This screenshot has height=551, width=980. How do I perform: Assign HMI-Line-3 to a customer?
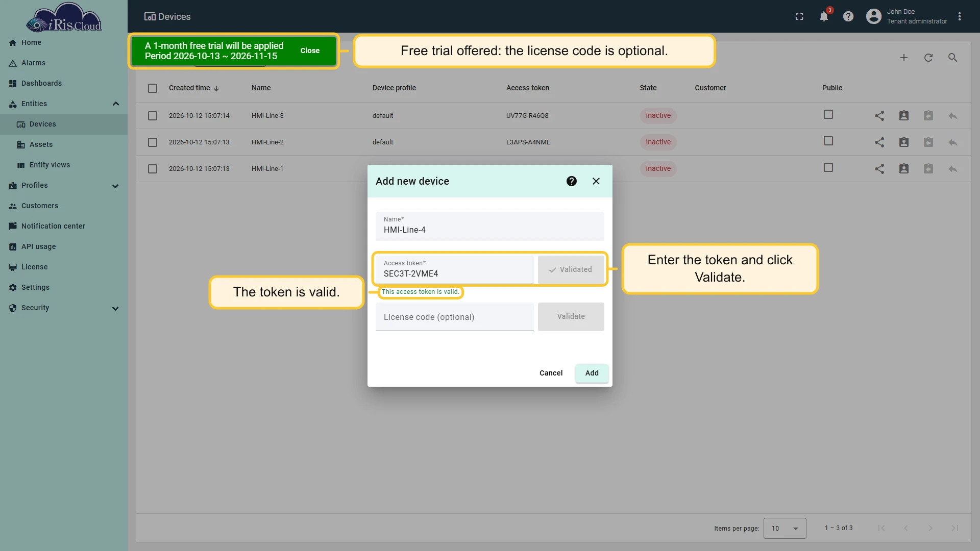point(904,116)
